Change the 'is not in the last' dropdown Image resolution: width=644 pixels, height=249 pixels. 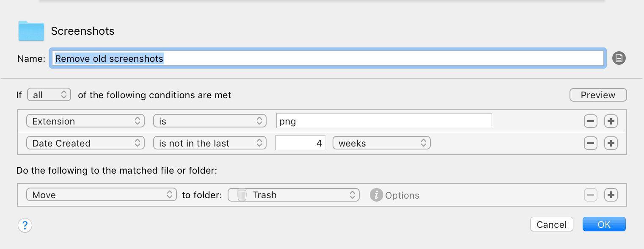coord(210,143)
